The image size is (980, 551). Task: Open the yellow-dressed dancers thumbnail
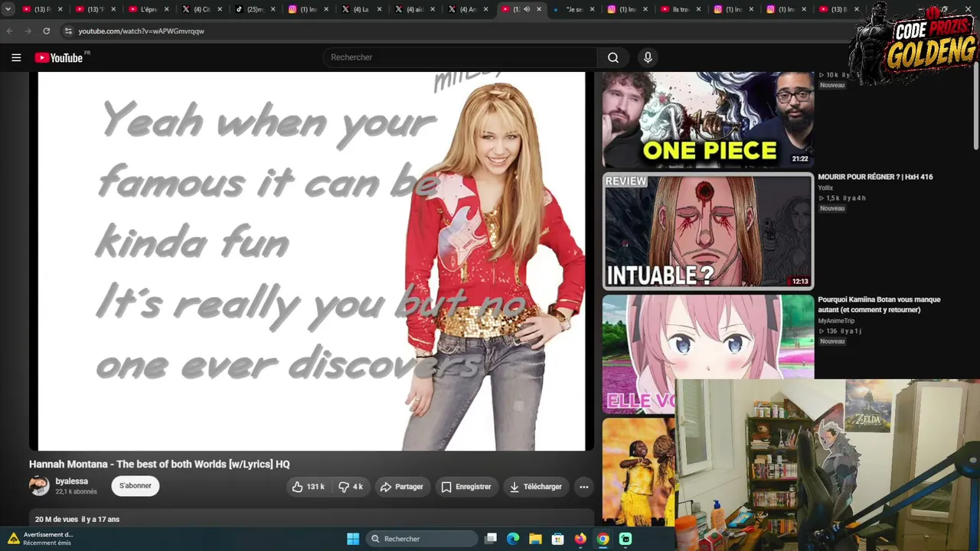click(639, 472)
